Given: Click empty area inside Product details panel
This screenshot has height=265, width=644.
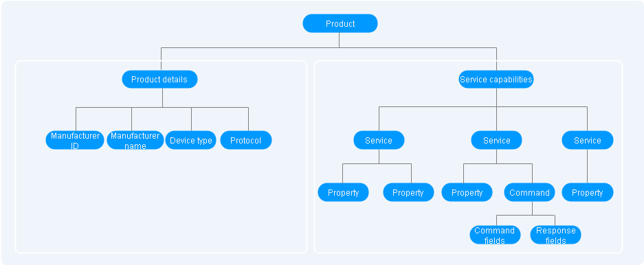Looking at the screenshot, I should (160, 201).
